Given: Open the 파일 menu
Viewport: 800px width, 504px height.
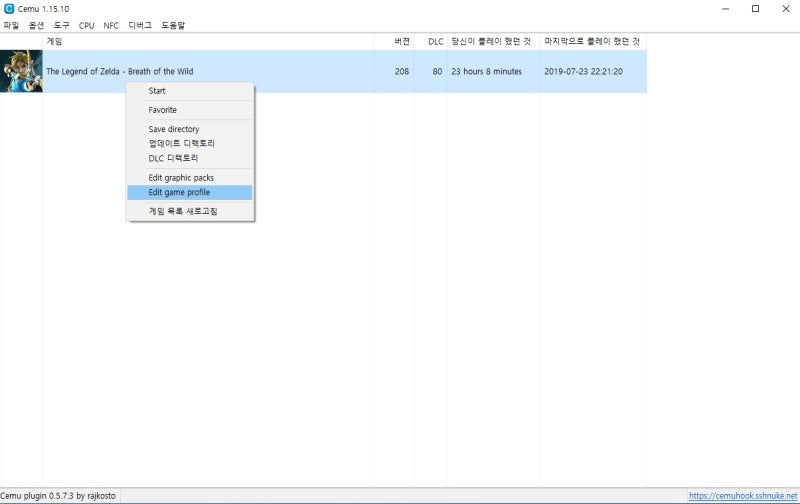Looking at the screenshot, I should tap(11, 26).
